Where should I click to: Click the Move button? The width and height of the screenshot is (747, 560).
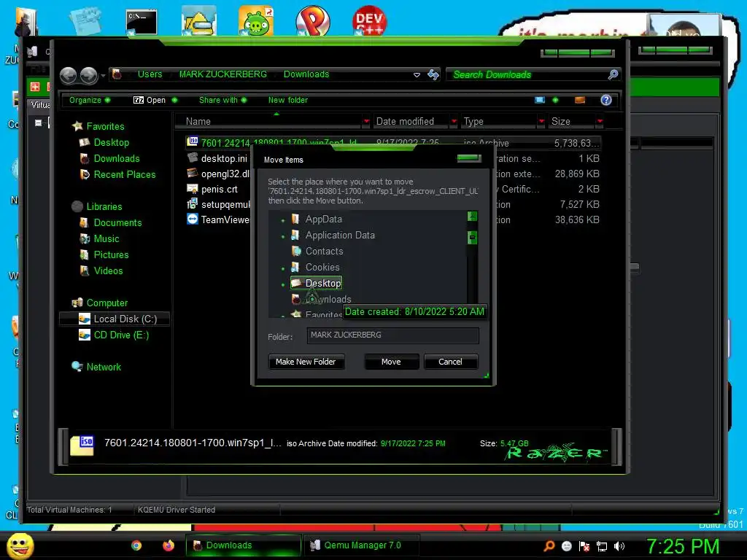click(x=391, y=362)
